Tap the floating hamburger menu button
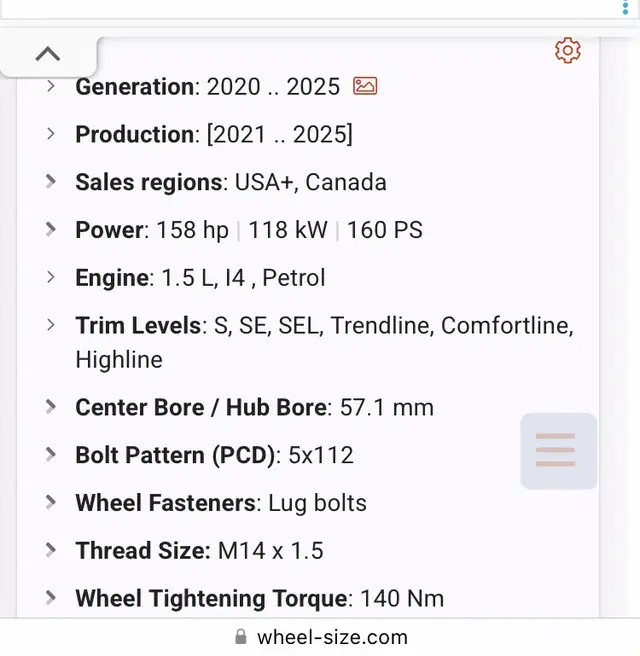 coord(558,450)
